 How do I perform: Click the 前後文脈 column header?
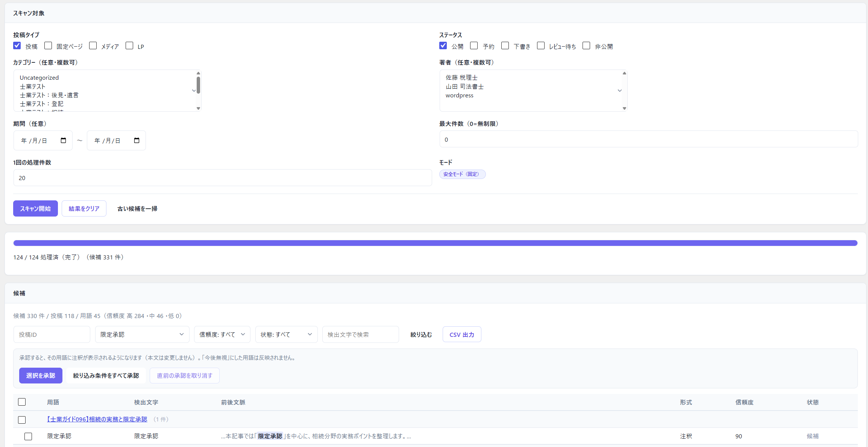(x=233, y=402)
